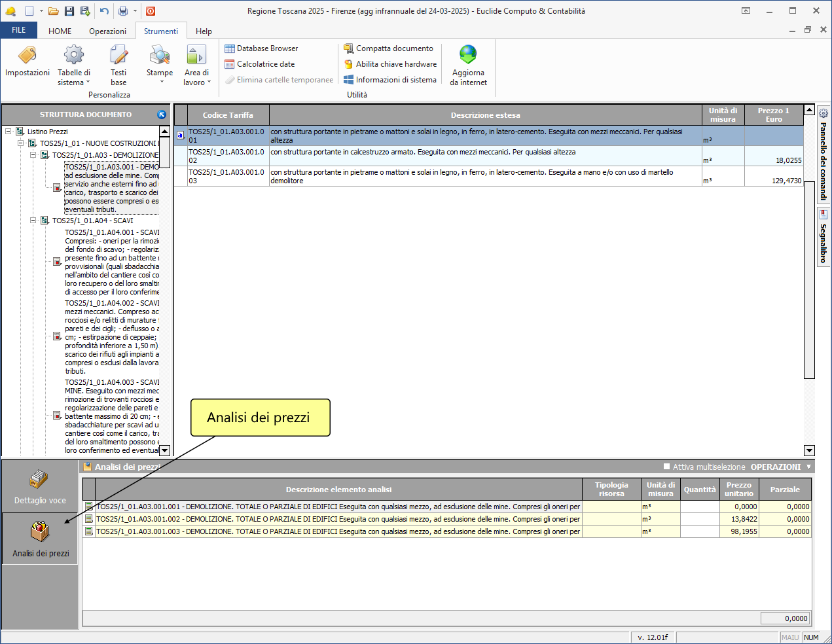Image resolution: width=832 pixels, height=644 pixels.
Task: Open the Tabelle di sistema dropdown
Action: point(74,77)
